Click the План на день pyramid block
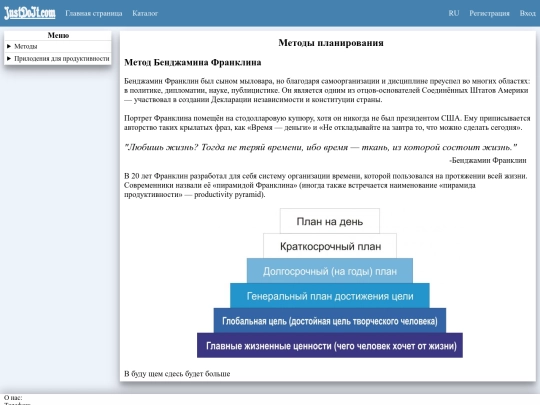This screenshot has width=540, height=405. pos(330,221)
